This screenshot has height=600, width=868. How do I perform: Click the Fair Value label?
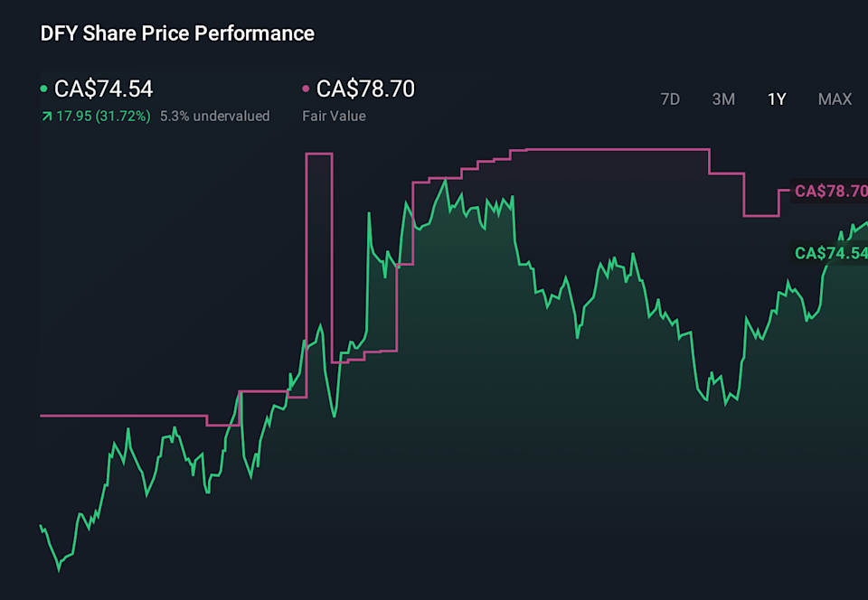334,116
